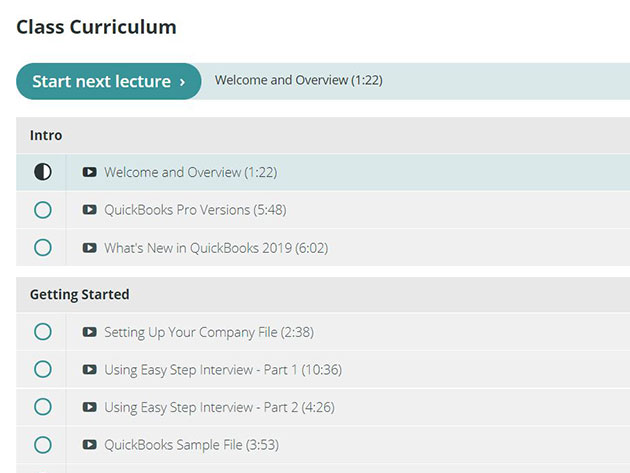Mark Easy Step Interview Part 1 circle
630x473 pixels.
click(x=43, y=369)
